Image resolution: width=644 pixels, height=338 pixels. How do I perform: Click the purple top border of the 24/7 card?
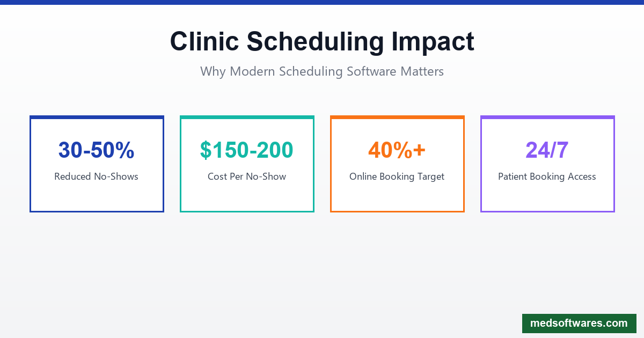(547, 117)
